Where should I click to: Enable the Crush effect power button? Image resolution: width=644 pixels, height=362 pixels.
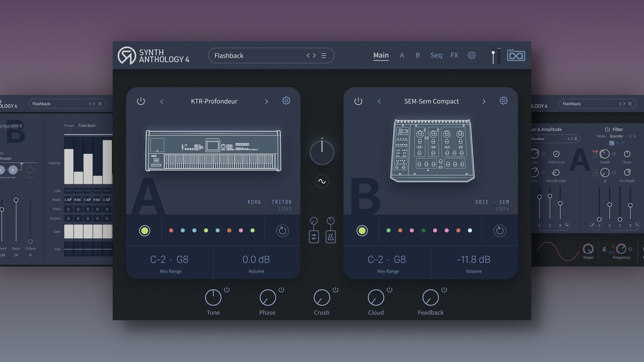pyautogui.click(x=335, y=290)
